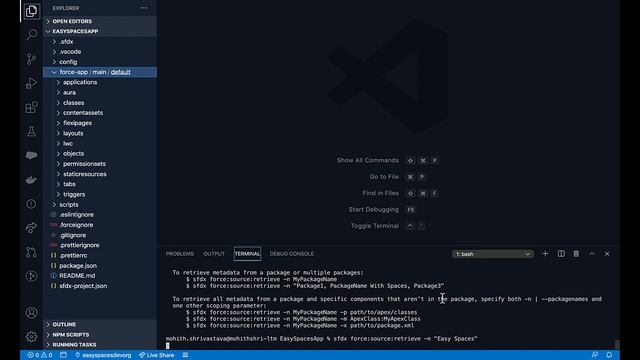640x360 pixels.
Task: Select the bash terminal dropdown
Action: (x=492, y=254)
